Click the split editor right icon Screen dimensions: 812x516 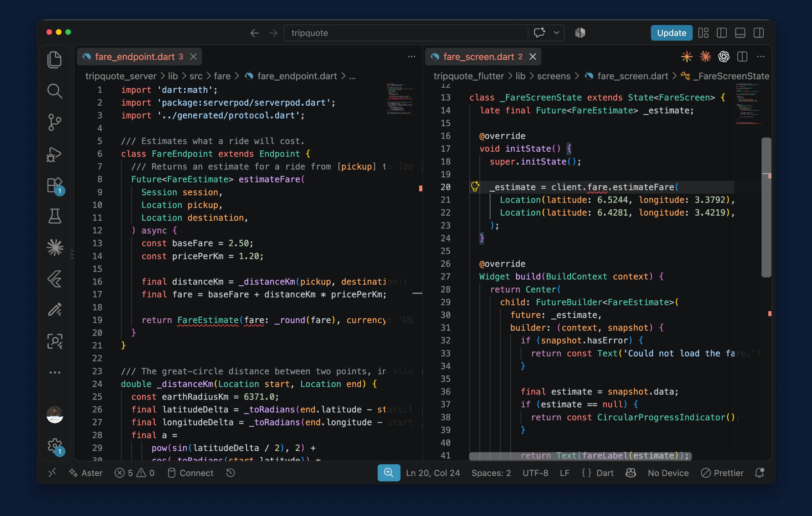[742, 57]
